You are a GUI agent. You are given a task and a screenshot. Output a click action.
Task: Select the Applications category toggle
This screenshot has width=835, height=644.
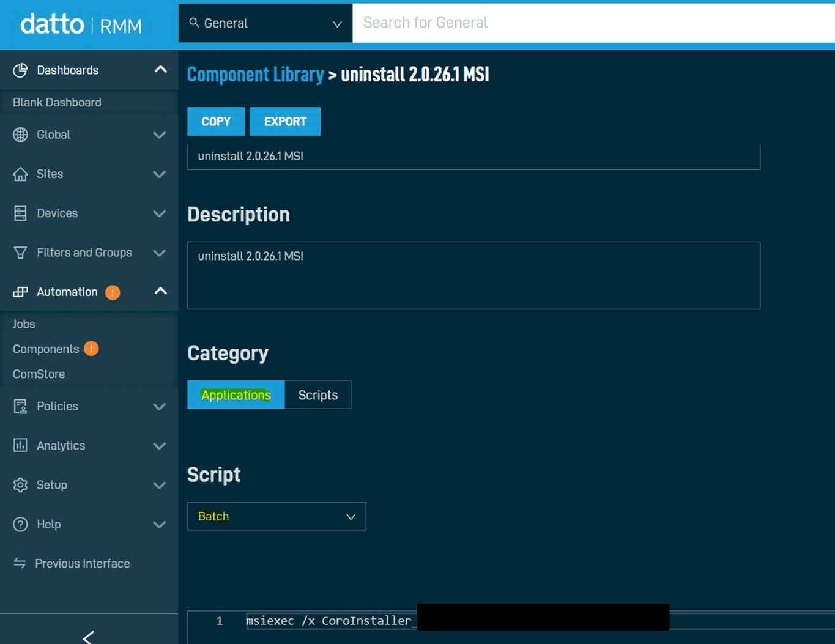236,394
